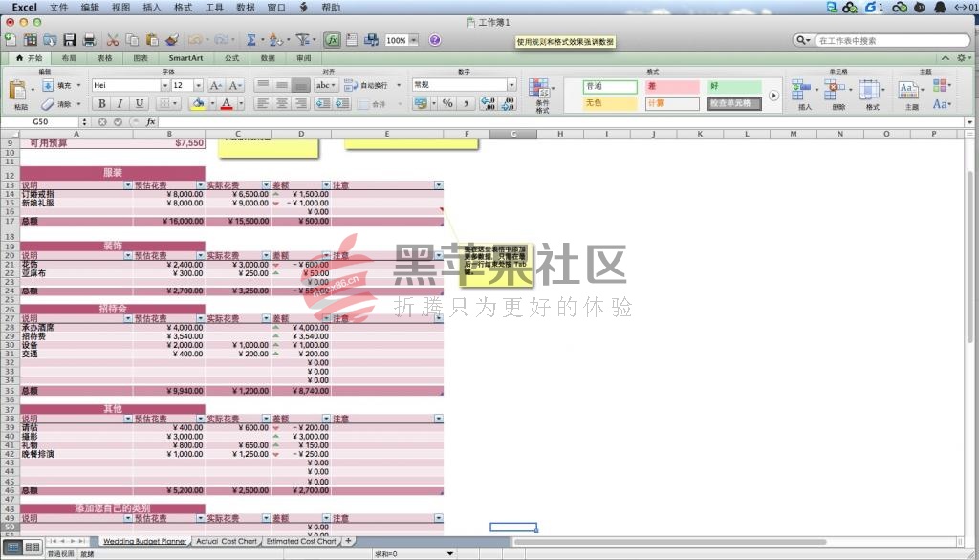Switch to the 布局 ribbon tab
Image resolution: width=979 pixels, height=560 pixels.
point(69,58)
